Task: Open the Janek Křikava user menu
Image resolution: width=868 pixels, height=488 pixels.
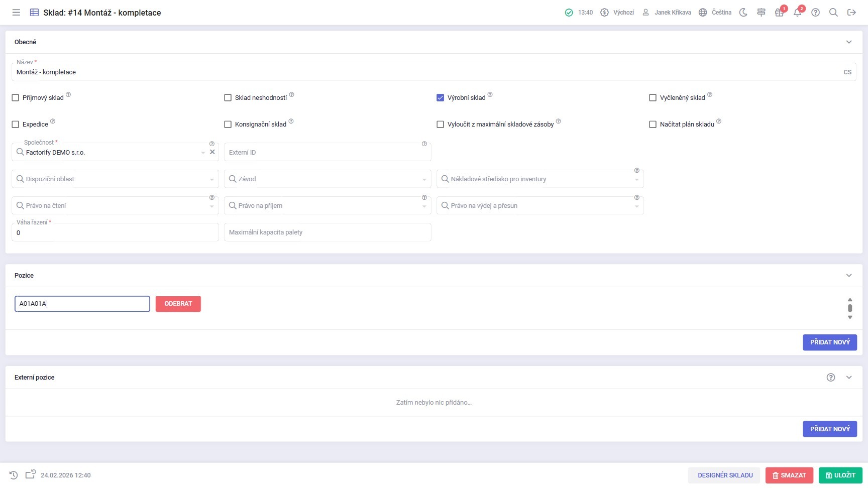Action: click(x=667, y=13)
